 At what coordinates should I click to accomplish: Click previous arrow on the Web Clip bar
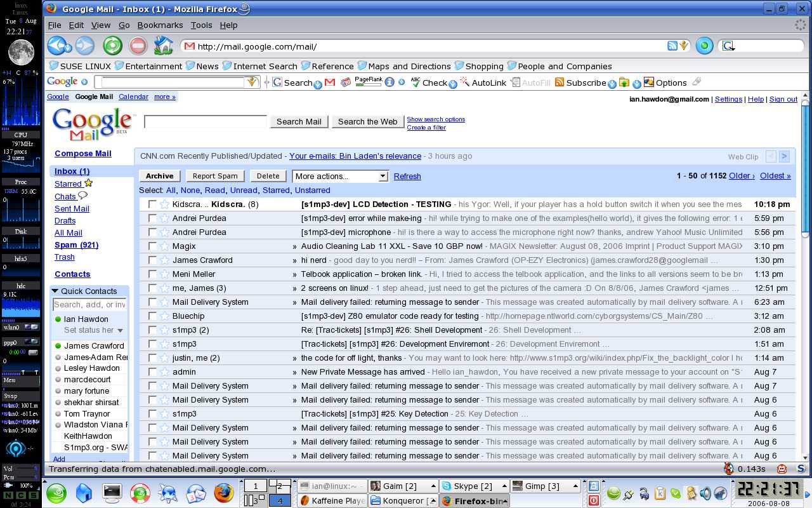pyautogui.click(x=771, y=156)
